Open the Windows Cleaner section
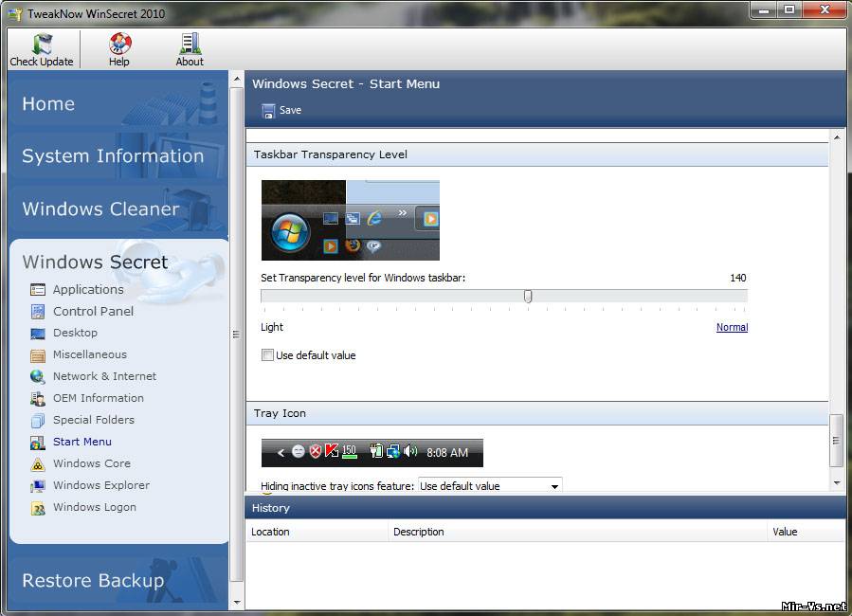The width and height of the screenshot is (852, 616). [x=100, y=209]
